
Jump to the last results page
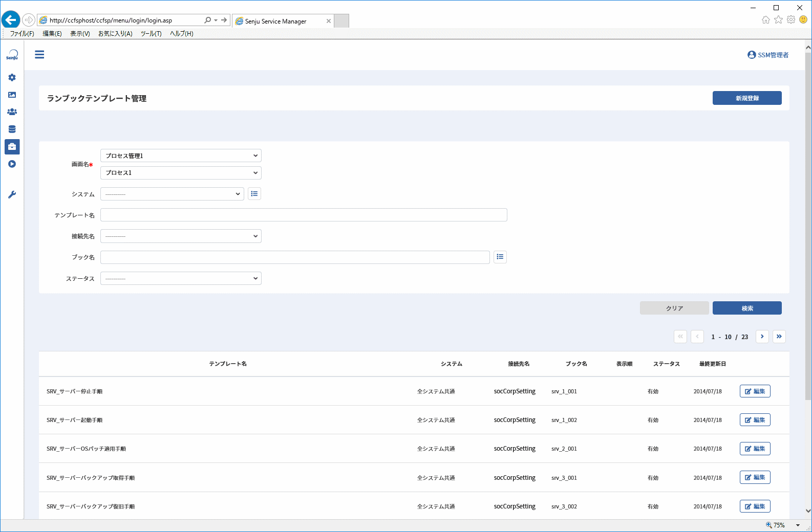779,337
